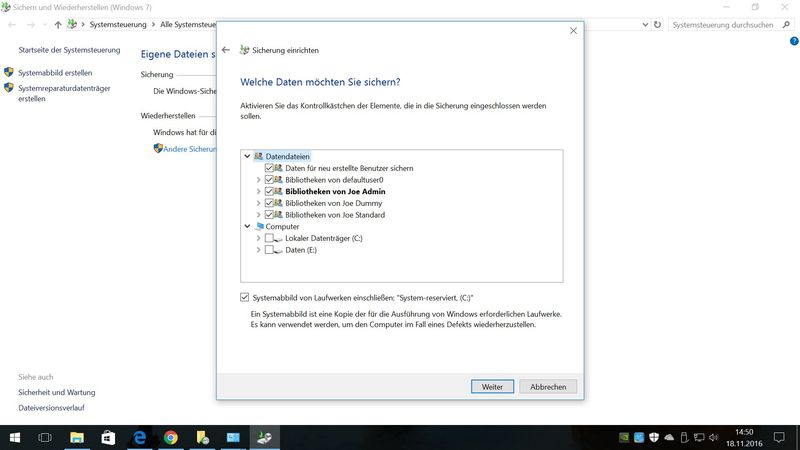Image resolution: width=800 pixels, height=450 pixels.
Task: Click the backup icon beside the Sicherung einrichten title
Action: tap(244, 50)
